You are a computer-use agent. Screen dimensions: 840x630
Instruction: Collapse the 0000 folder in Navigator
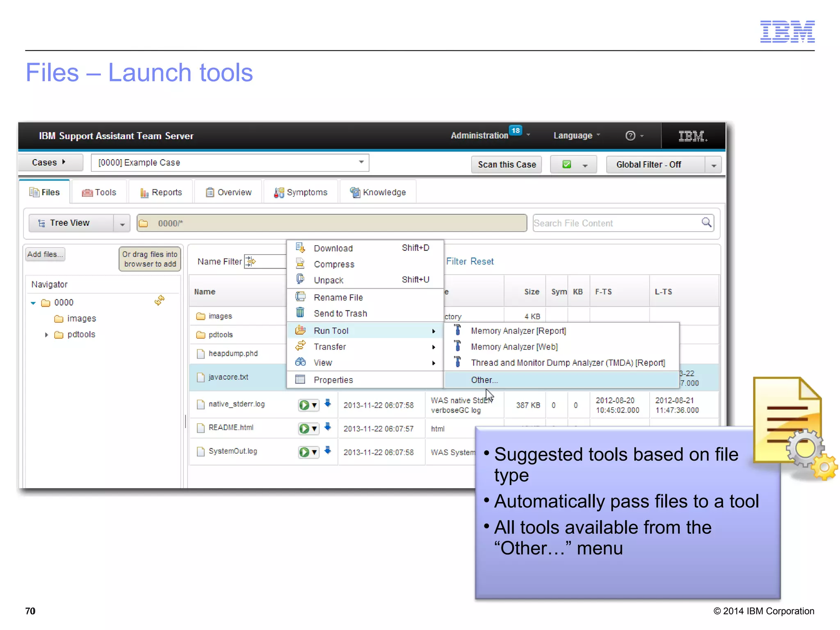(33, 303)
